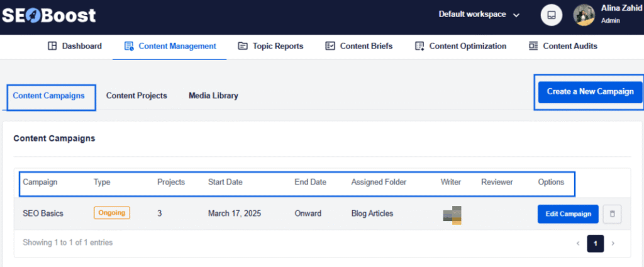Go to next page arrow
Viewport: 644px width, 267px height.
pyautogui.click(x=613, y=243)
